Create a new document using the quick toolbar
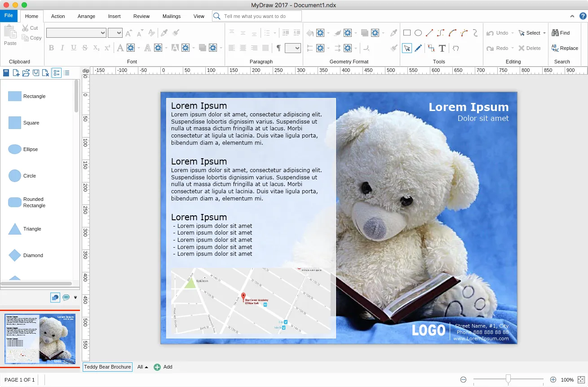 tap(16, 72)
